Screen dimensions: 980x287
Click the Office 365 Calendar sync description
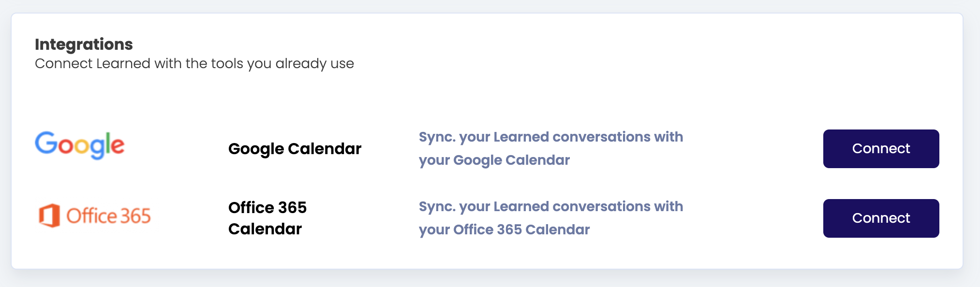point(550,218)
